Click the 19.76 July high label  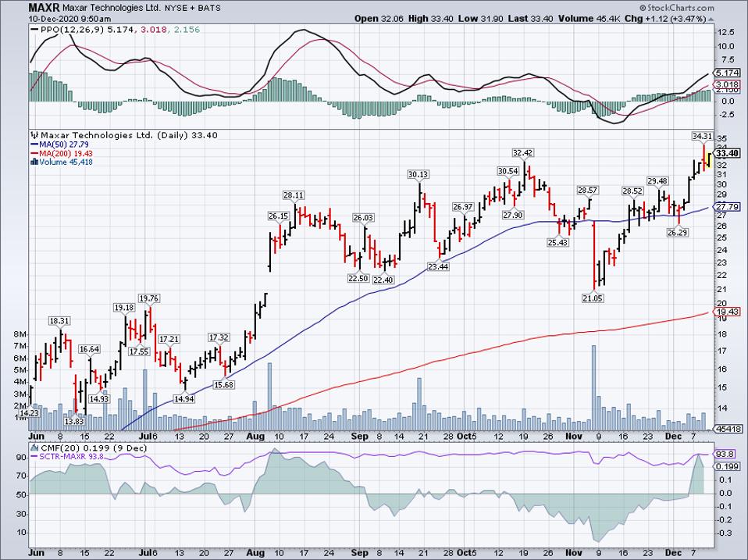coord(149,298)
